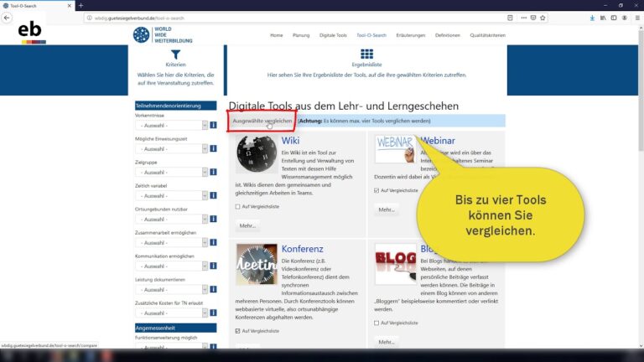This screenshot has width=644, height=362.
Task: Click Mehr... button under Wiki
Action: [247, 225]
